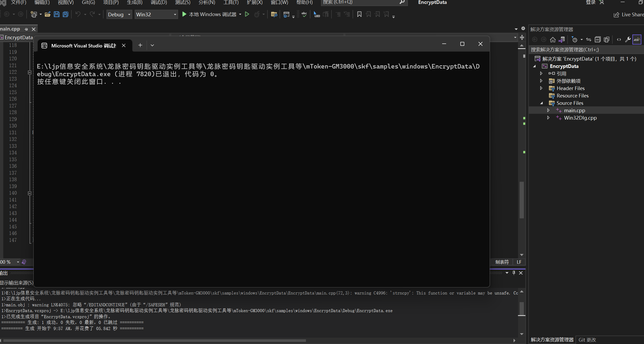This screenshot has height=344, width=644.
Task: Click the New Project toolbar icon
Action: click(33, 14)
